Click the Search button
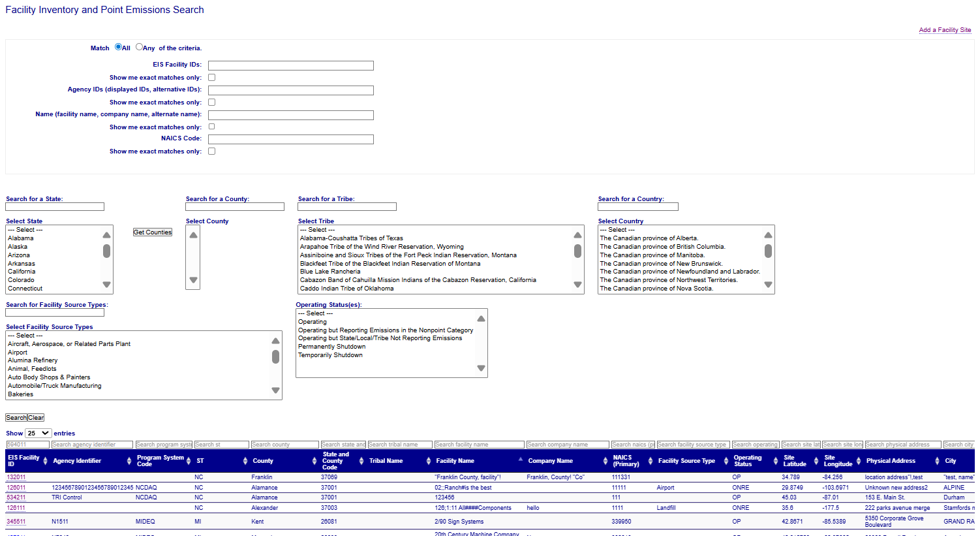980x536 pixels. [x=16, y=418]
